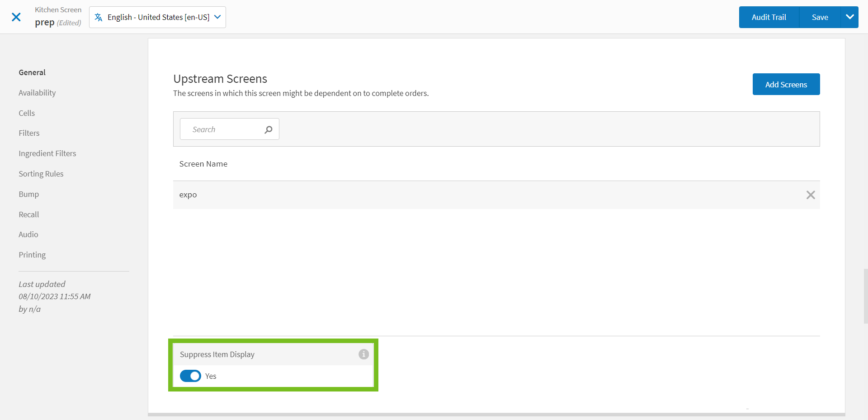Image resolution: width=868 pixels, height=420 pixels.
Task: Navigate to Ingredient Filters
Action: (47, 153)
